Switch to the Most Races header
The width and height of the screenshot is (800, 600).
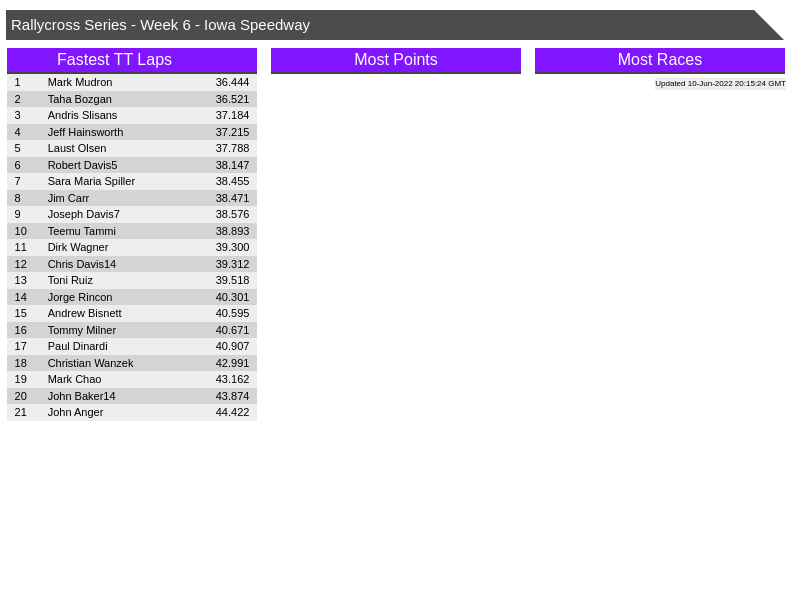pyautogui.click(x=659, y=60)
